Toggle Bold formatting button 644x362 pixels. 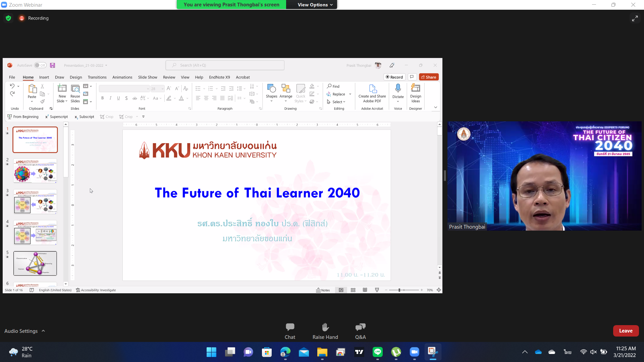(x=102, y=98)
